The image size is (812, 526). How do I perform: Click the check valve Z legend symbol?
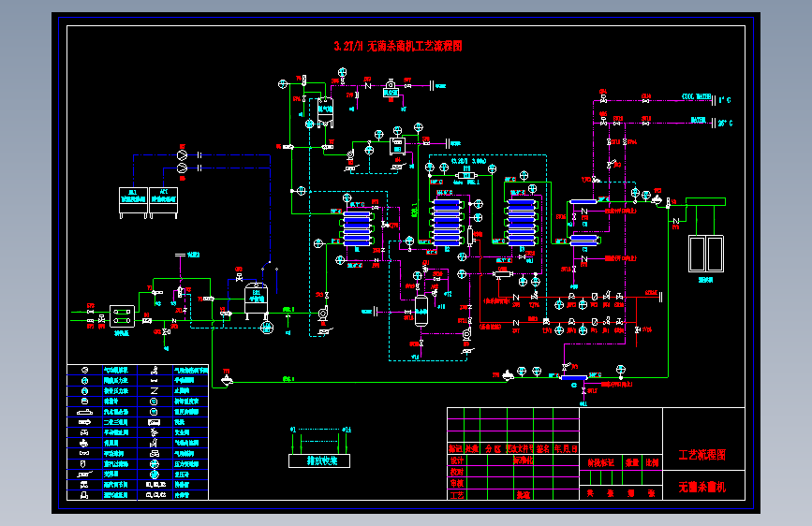click(x=154, y=391)
